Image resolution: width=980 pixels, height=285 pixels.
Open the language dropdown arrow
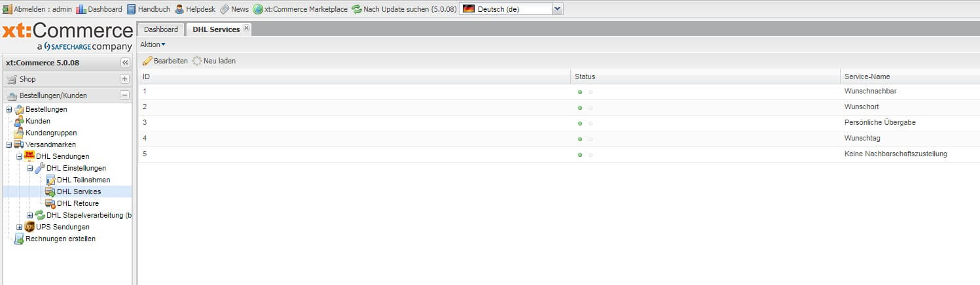[557, 8]
